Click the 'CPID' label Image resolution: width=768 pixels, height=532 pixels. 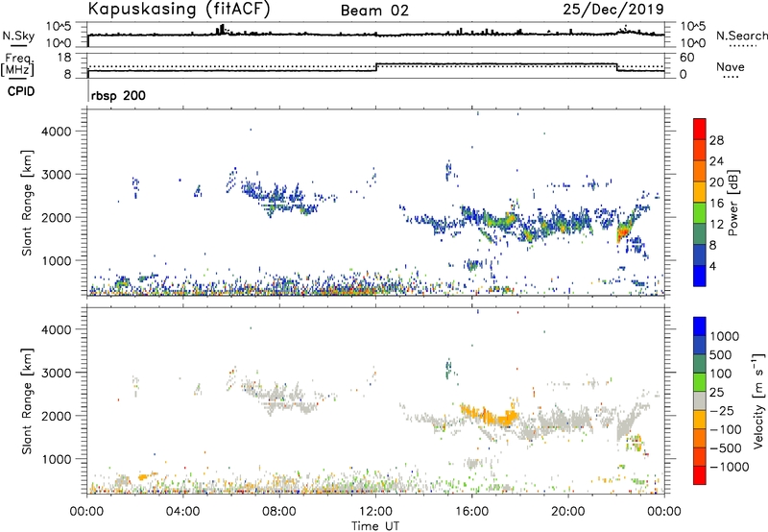[x=21, y=91]
